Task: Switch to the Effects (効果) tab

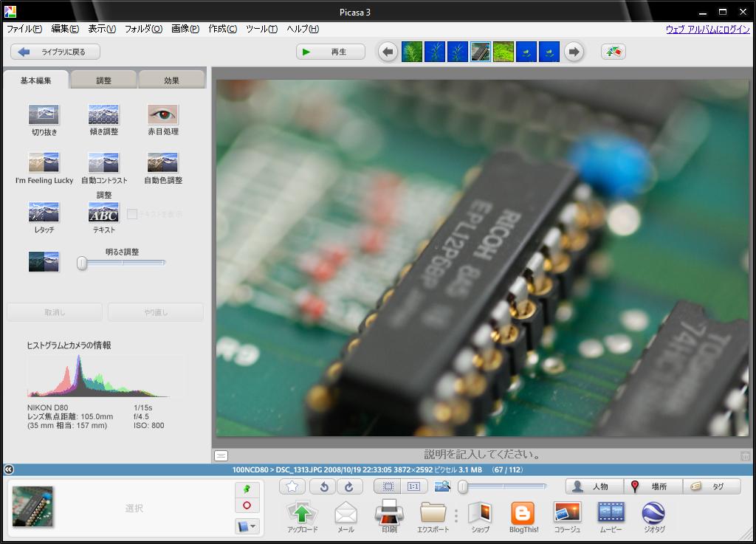Action: click(171, 80)
